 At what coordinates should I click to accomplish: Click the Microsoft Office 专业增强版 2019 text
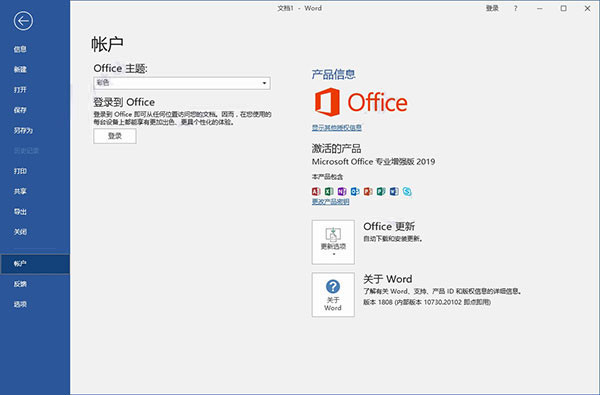[x=373, y=162]
